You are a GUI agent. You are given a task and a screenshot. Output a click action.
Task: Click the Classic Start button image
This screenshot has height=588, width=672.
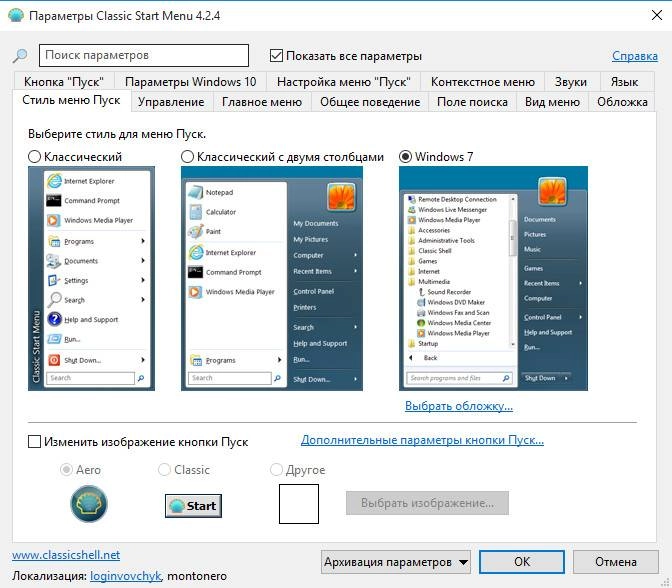point(193,506)
